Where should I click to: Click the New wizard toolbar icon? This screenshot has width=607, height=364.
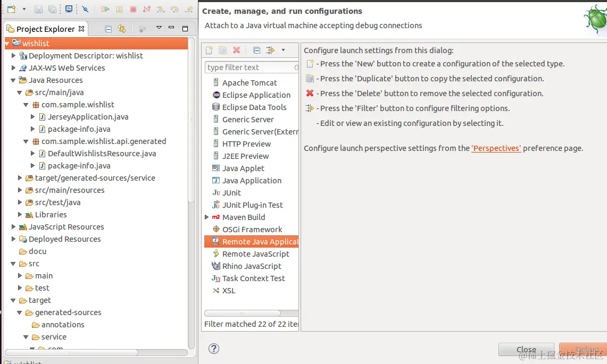(11, 9)
